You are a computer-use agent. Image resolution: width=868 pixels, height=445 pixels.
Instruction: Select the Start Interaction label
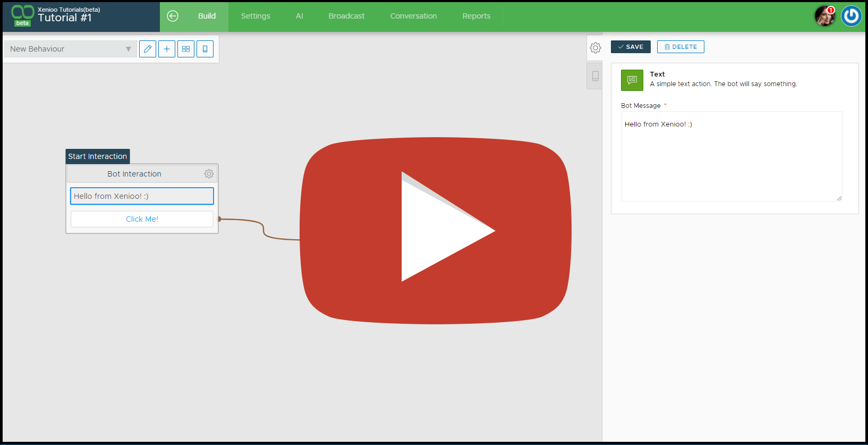(x=98, y=156)
